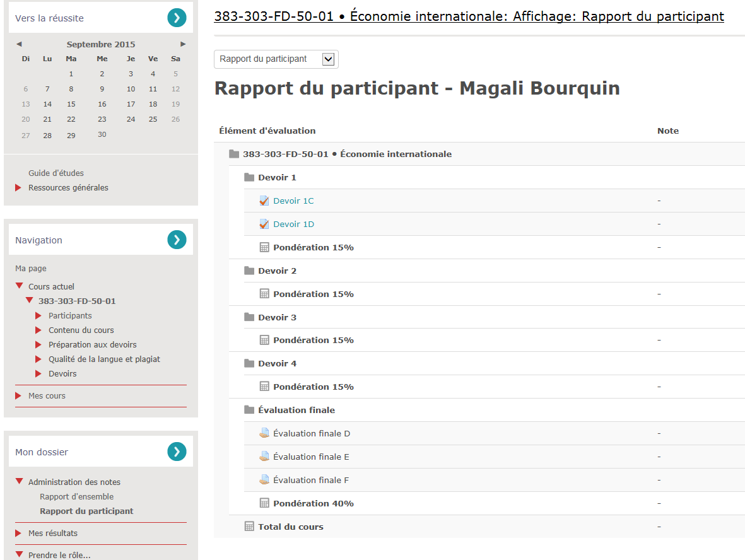Click Septembre 2015 calendar month title

pos(101,44)
